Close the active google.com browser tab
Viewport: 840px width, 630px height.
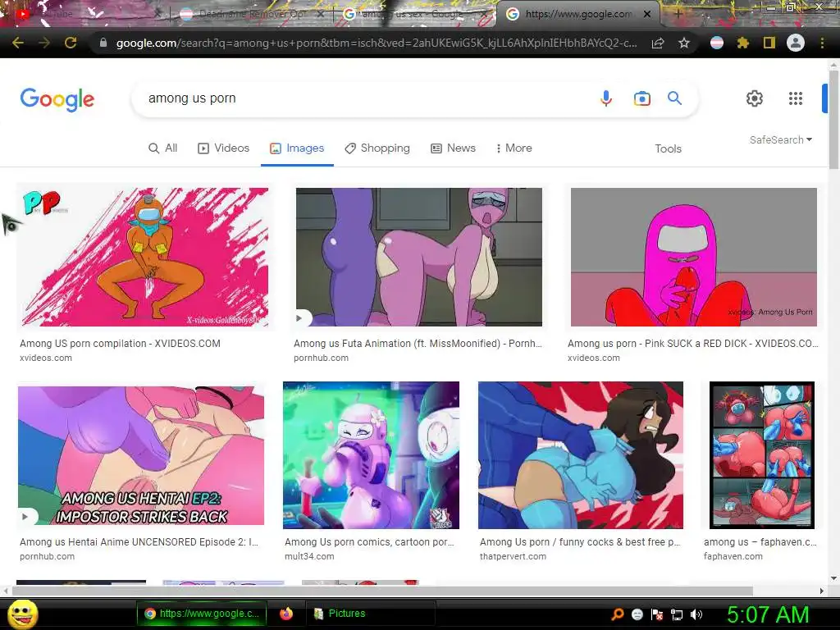click(647, 15)
